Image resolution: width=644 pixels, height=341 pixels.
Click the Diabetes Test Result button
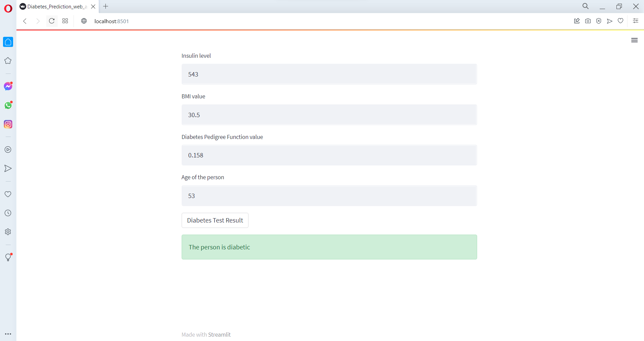click(x=215, y=220)
